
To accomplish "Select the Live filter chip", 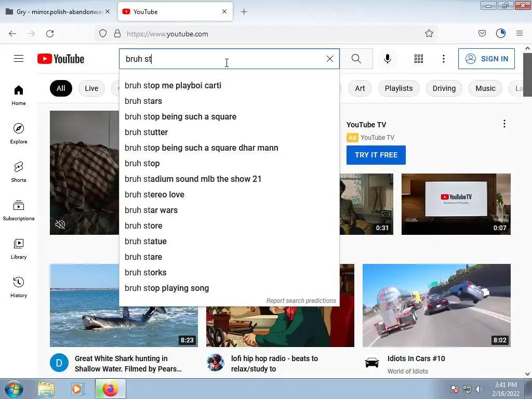I will [x=91, y=88].
